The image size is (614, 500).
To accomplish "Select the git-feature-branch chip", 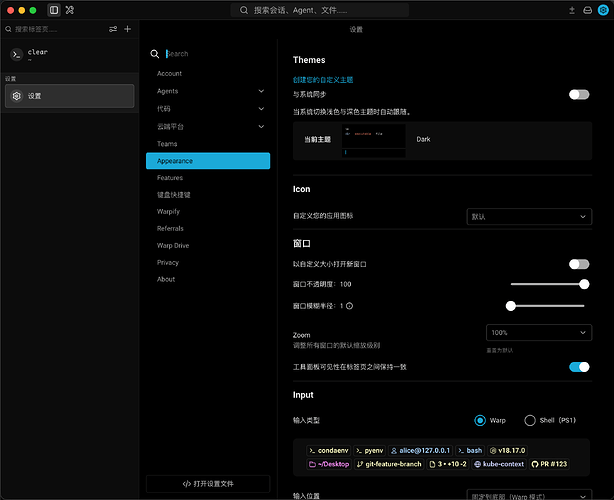I will click(389, 464).
